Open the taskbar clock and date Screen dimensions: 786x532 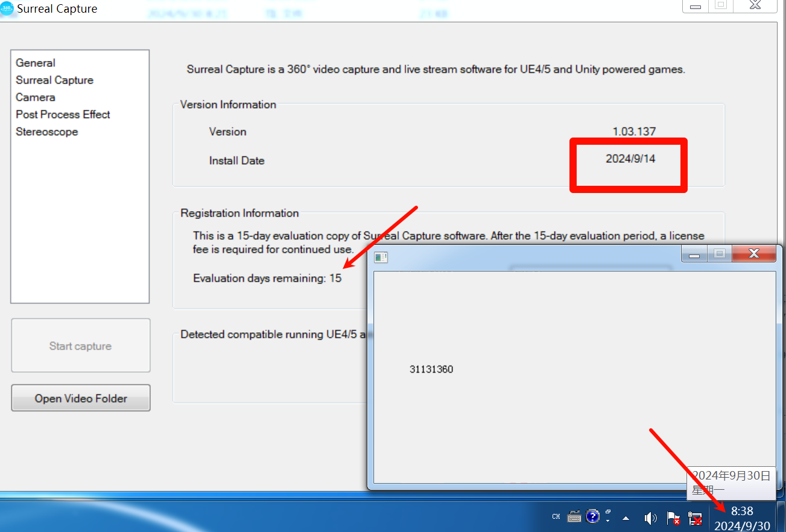(x=742, y=518)
